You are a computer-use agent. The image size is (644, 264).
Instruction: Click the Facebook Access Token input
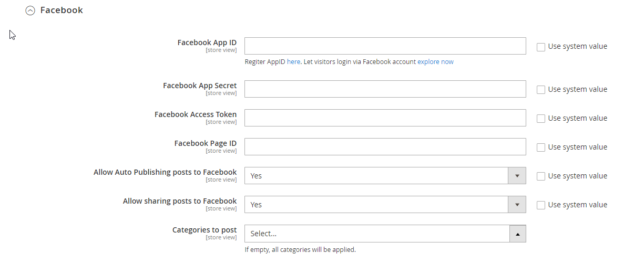click(x=385, y=118)
